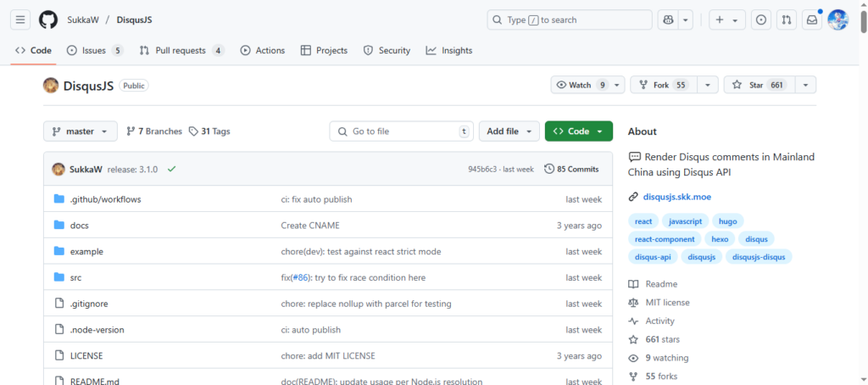Open the issues icon in header

[x=761, y=20]
